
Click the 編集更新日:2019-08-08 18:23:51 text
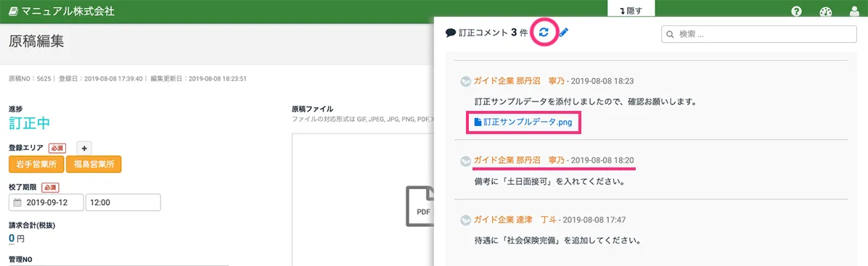pos(198,78)
